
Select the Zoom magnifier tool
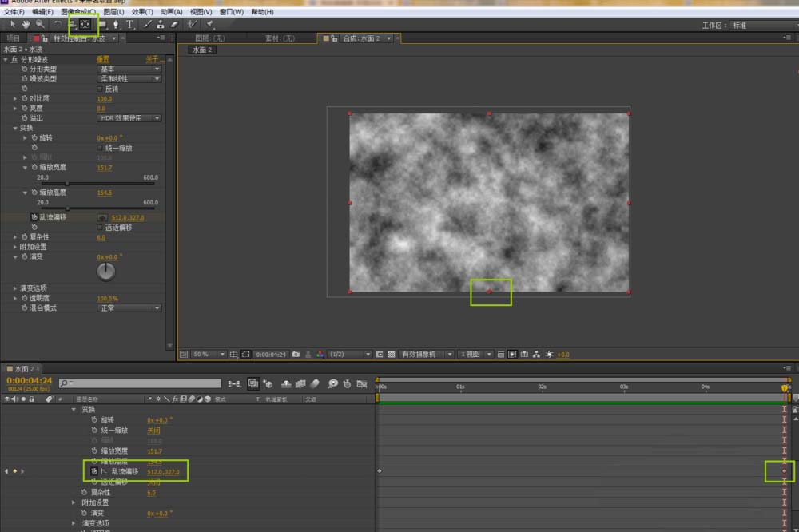pos(39,25)
